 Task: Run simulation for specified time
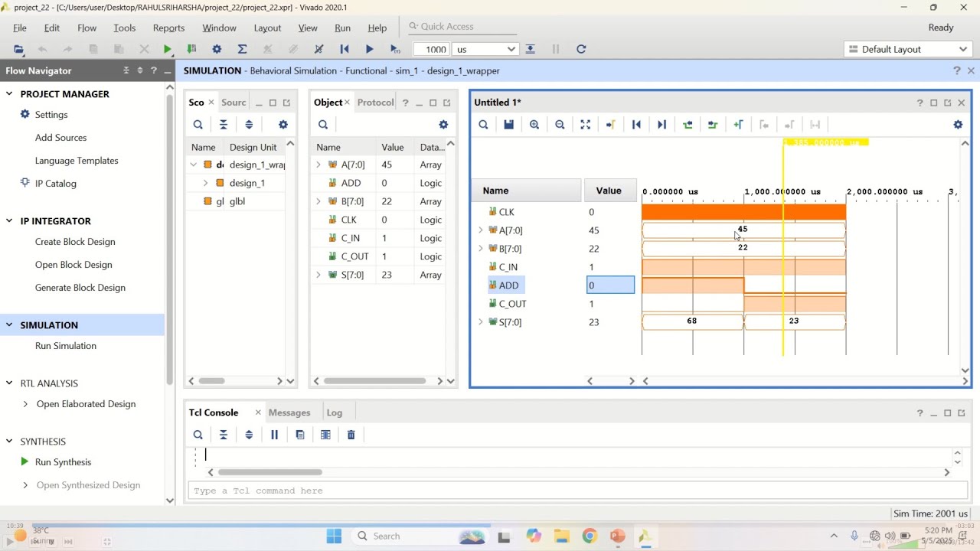click(x=395, y=49)
